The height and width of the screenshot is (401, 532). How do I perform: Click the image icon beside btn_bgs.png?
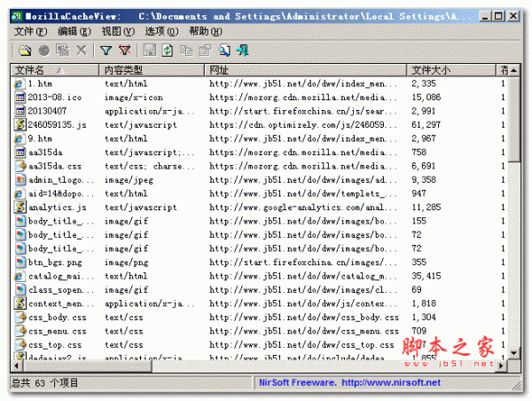pos(20,262)
